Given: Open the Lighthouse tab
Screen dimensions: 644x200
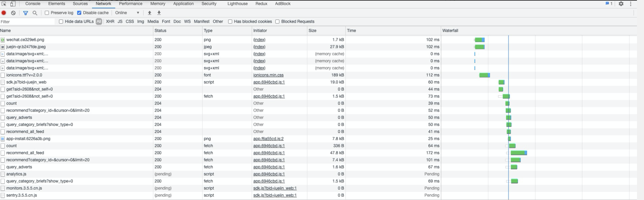Looking at the screenshot, I should coord(237,4).
